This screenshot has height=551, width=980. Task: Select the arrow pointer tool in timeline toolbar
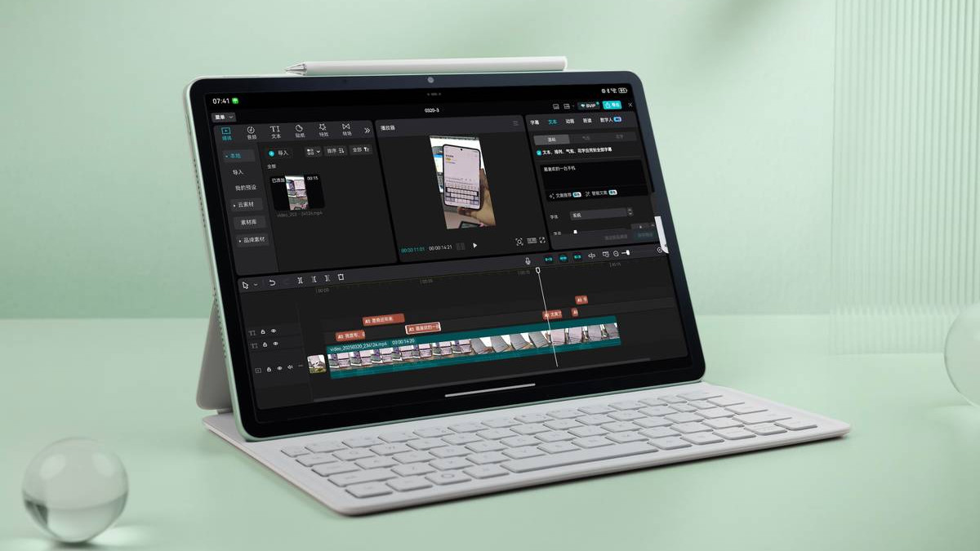point(245,283)
